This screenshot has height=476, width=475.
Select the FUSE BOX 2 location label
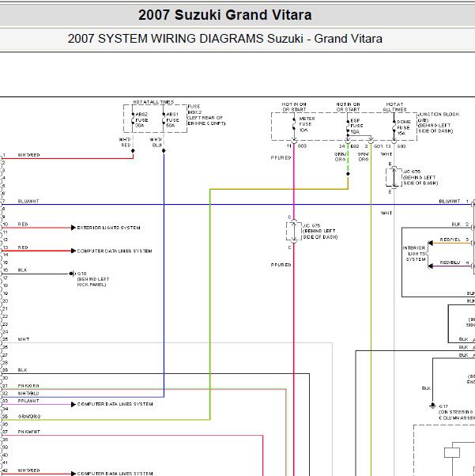[206, 115]
